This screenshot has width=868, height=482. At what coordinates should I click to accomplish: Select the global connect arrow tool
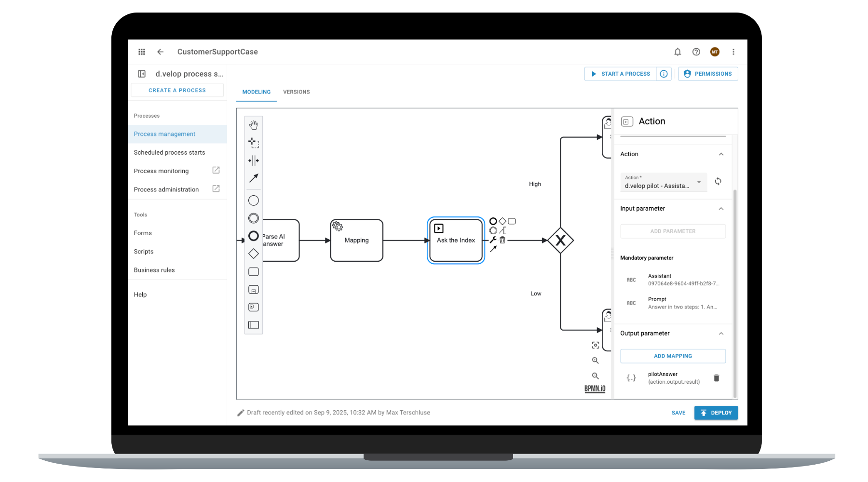pos(253,178)
